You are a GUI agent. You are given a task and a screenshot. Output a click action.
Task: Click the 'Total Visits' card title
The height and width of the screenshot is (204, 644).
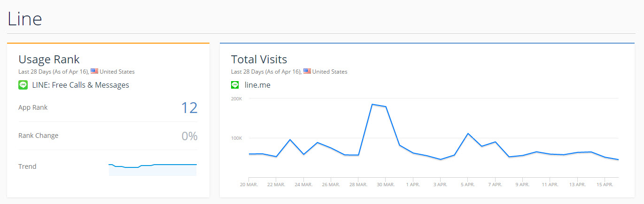(259, 60)
